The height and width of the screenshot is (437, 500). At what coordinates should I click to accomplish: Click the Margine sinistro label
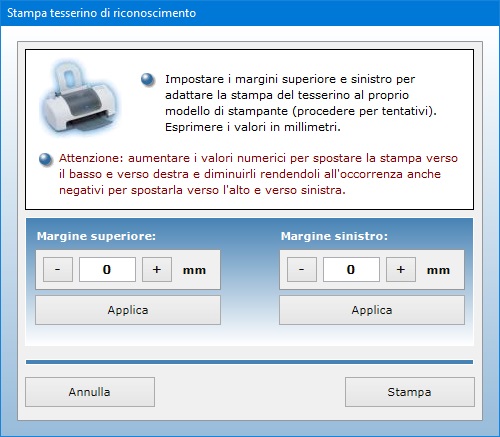pos(334,236)
